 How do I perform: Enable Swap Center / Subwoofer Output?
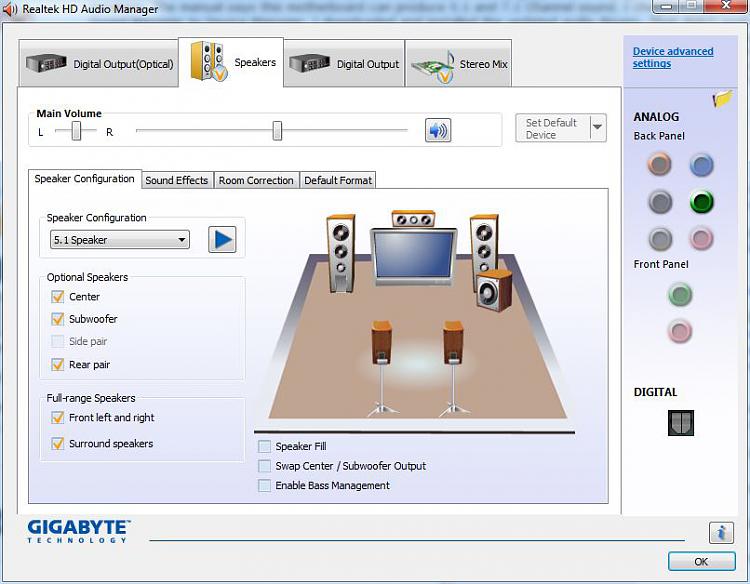(x=264, y=466)
